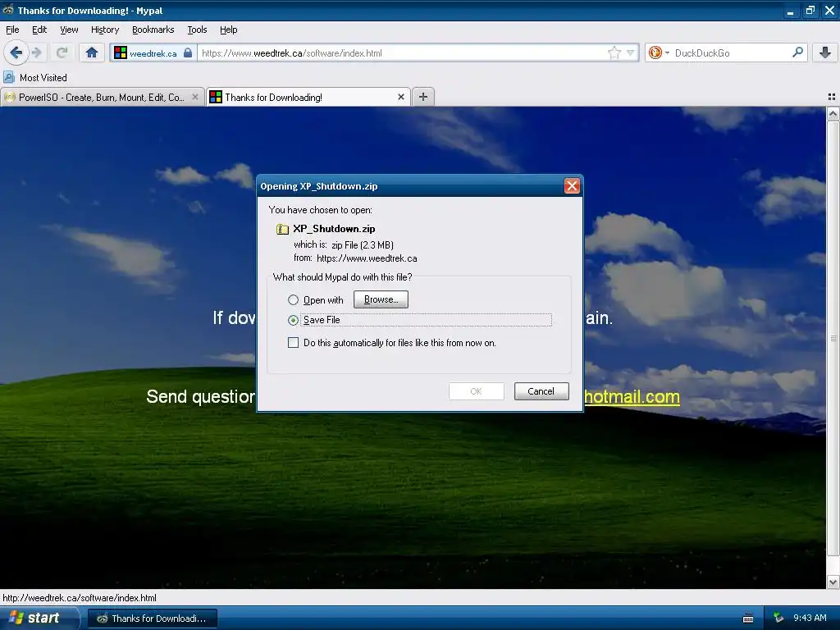Click the "from: https://www.weedtrek.ca" text
840x630 pixels.
[x=355, y=258]
